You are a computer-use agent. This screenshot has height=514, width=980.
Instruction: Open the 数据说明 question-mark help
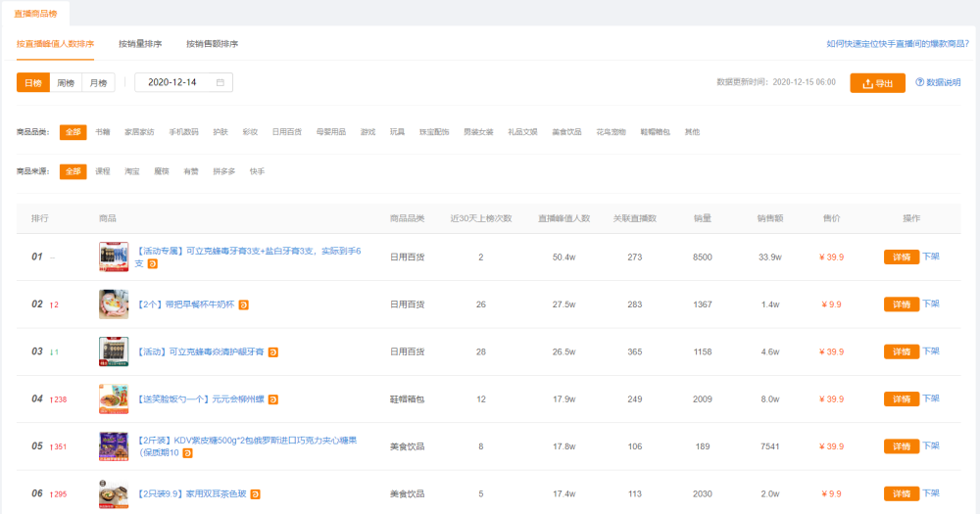[938, 82]
